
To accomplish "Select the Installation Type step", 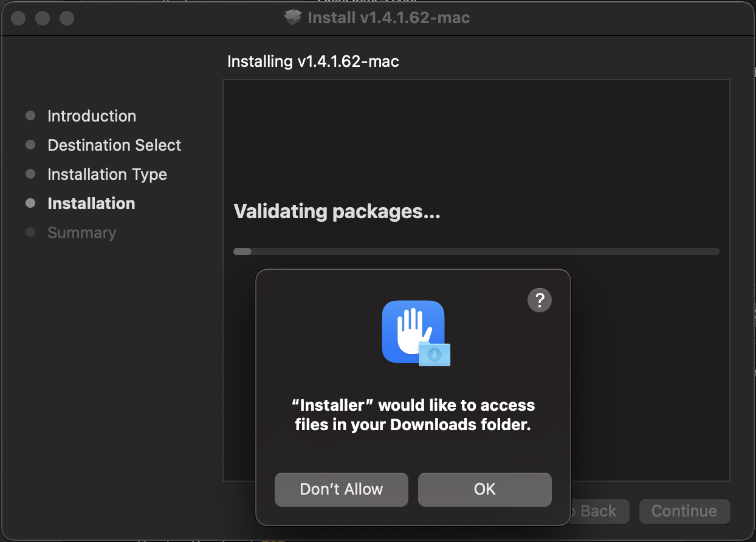I will (107, 174).
